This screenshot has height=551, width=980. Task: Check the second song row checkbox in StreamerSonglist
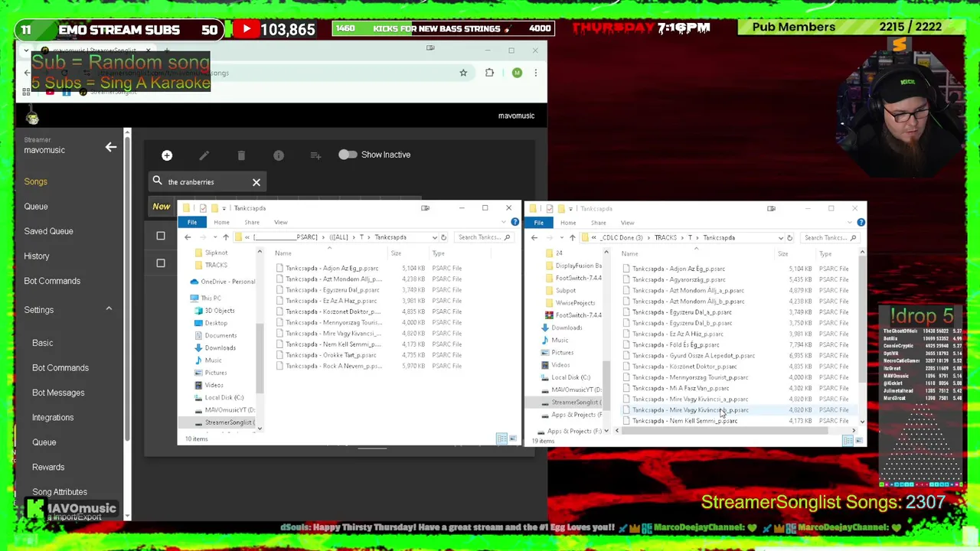pyautogui.click(x=161, y=263)
